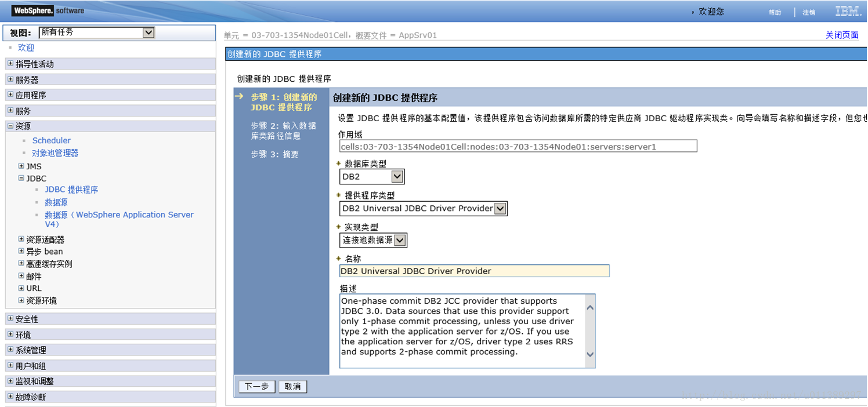
Task: Open 数据源 (WebSphere Application Server V4) link
Action: coord(119,219)
